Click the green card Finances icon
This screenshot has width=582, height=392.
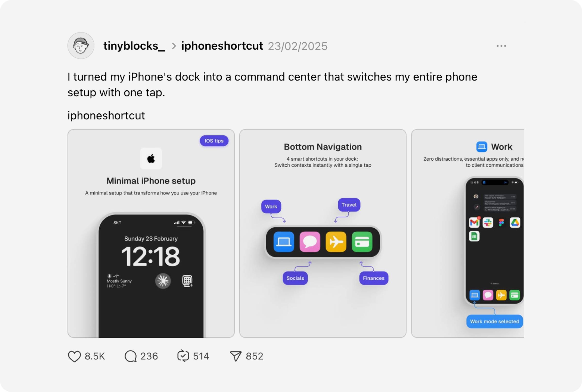tap(362, 242)
